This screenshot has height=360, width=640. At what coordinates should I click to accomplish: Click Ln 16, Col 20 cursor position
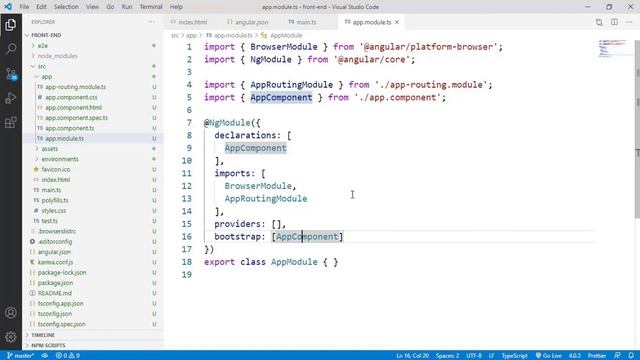pos(412,356)
